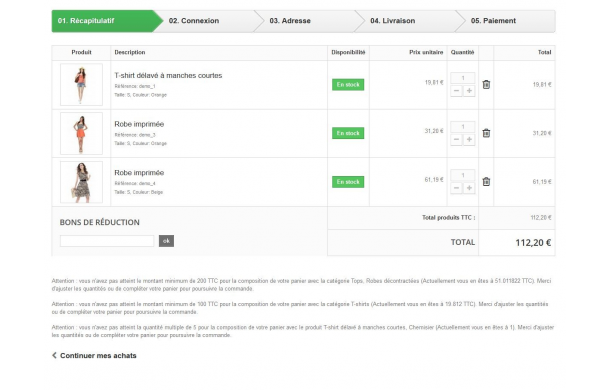
Task: Decrease quantity of Robe imprimée demo_4
Action: pos(456,188)
